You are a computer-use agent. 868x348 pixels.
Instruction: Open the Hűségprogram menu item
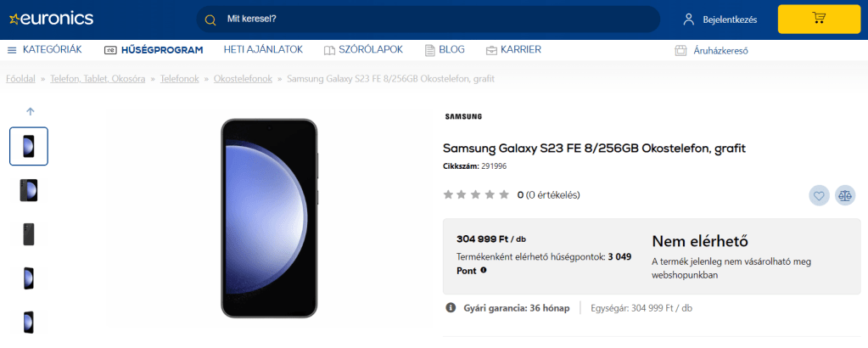[154, 49]
